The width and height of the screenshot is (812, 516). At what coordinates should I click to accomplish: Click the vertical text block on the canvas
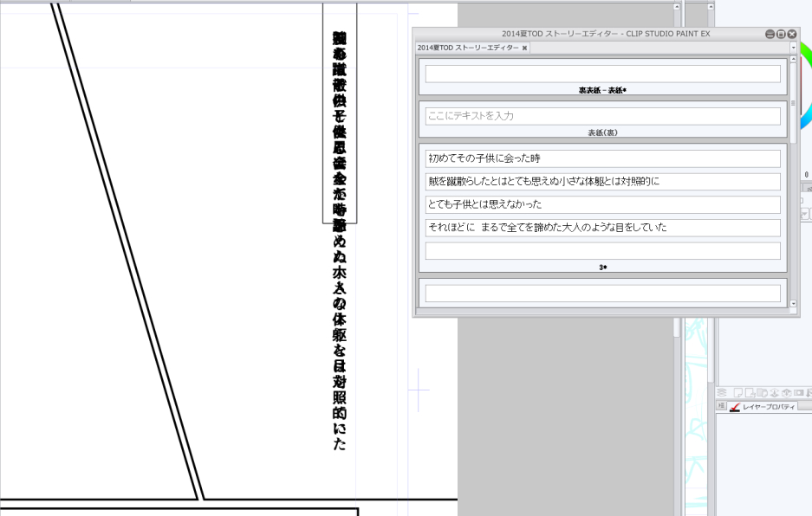pos(339,241)
